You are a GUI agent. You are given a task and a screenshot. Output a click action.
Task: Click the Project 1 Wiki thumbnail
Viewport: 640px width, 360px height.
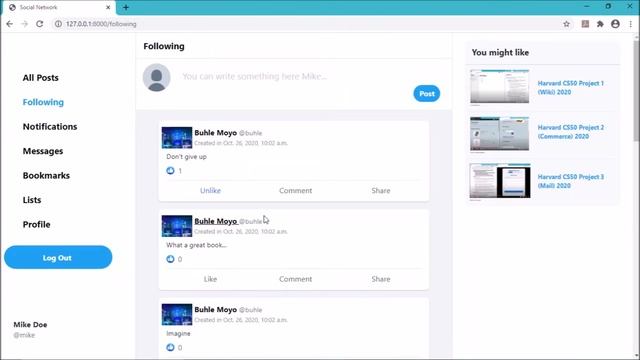[499, 87]
